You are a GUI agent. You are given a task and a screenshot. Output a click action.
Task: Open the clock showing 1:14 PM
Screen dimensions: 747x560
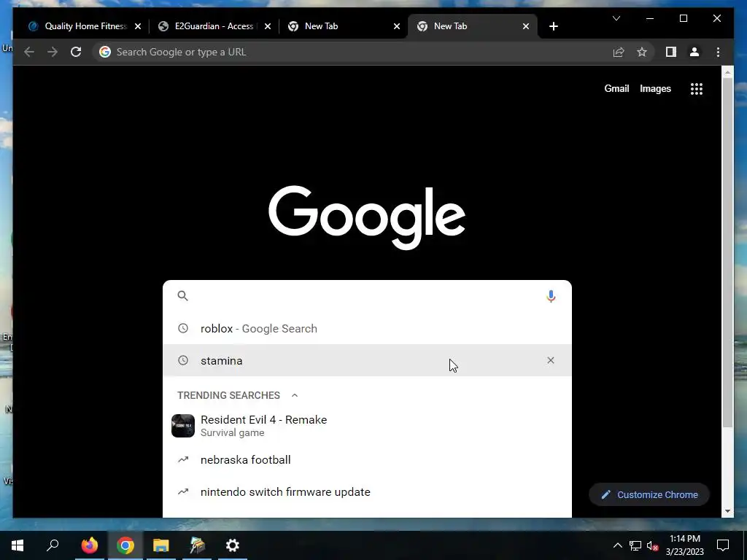click(x=684, y=545)
